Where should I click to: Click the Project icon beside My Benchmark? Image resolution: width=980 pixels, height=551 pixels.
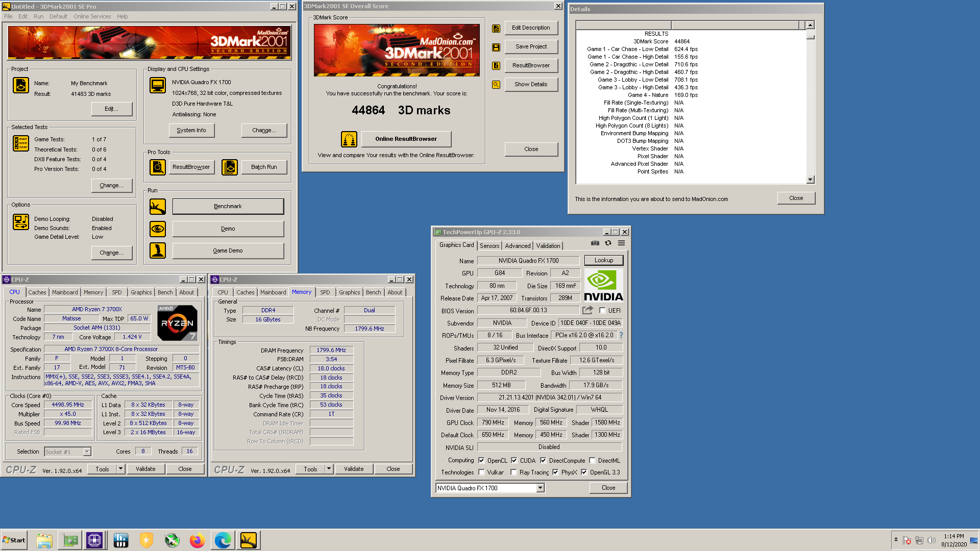(21, 85)
